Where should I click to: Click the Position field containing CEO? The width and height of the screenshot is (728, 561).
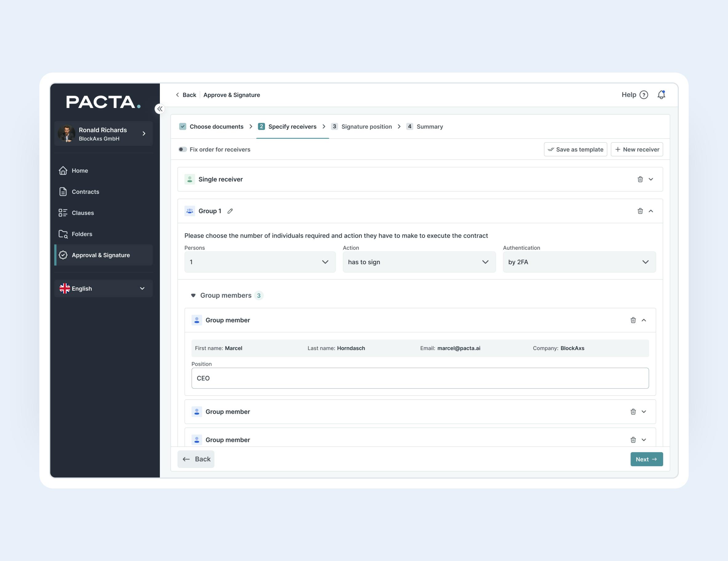tap(420, 378)
